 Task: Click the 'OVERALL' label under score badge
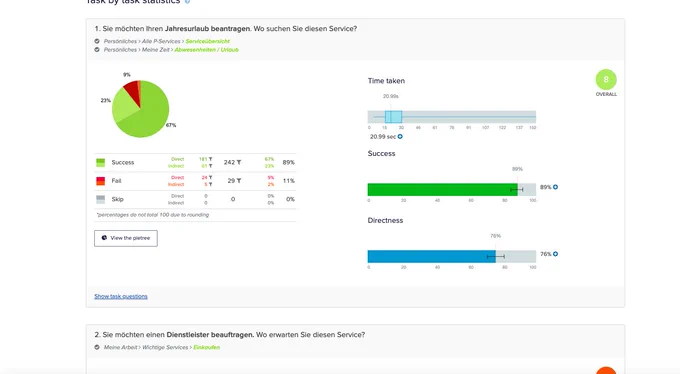point(606,94)
